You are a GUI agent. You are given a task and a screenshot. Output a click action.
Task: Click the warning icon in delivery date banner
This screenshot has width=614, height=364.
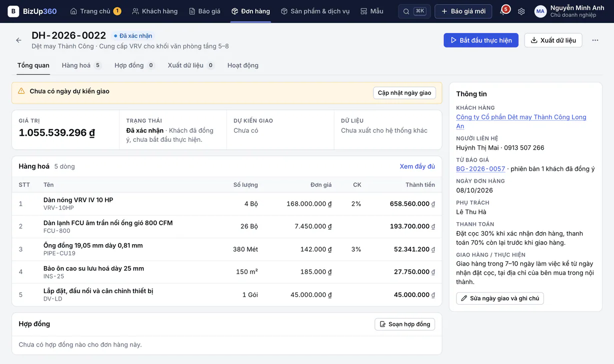[21, 91]
